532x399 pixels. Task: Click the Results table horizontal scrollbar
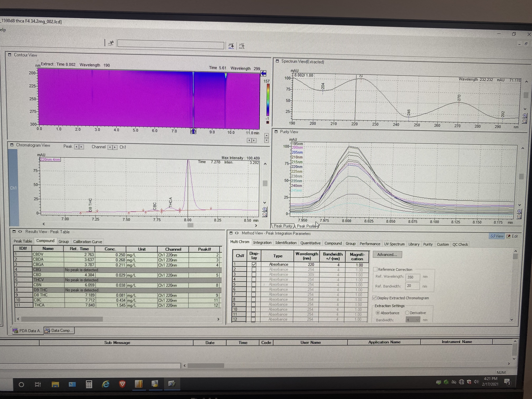click(62, 319)
